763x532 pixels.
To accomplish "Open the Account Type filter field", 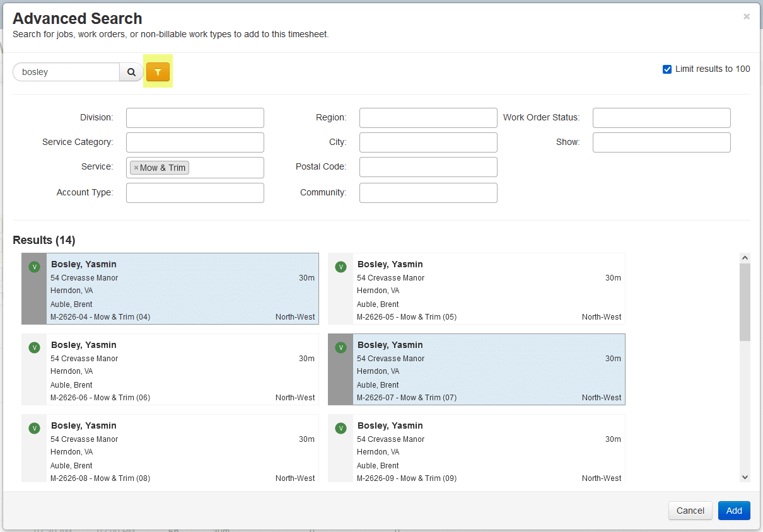I will (195, 193).
